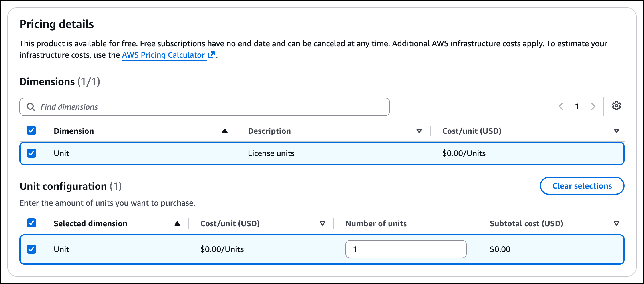Open the AWS Pricing Calculator link
The image size is (644, 284).
[164, 55]
